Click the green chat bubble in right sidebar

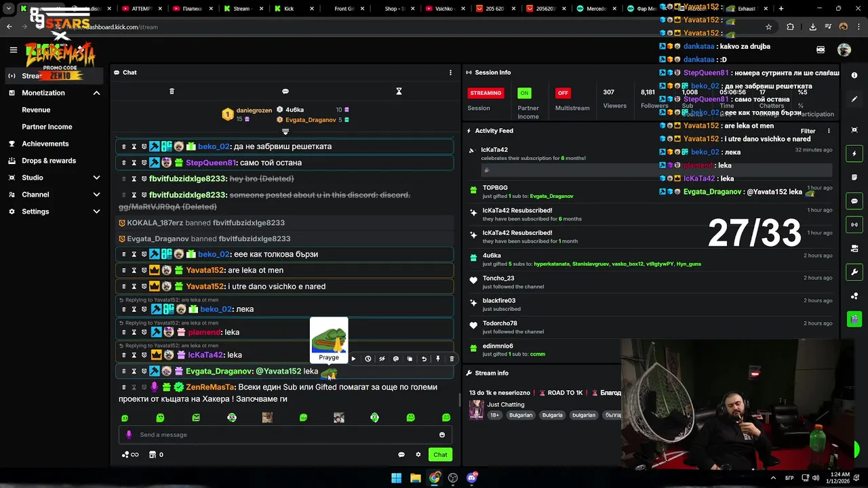tap(854, 201)
